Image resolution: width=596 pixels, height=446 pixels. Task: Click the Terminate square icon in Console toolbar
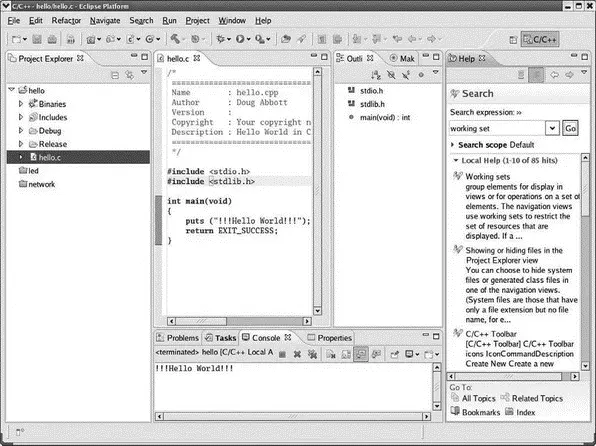pyautogui.click(x=282, y=354)
